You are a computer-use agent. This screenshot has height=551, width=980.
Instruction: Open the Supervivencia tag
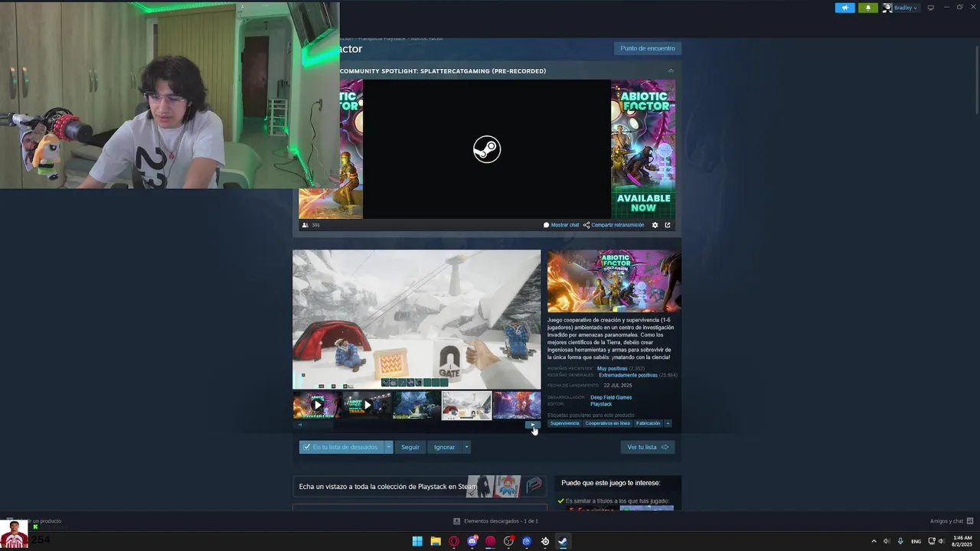point(565,423)
